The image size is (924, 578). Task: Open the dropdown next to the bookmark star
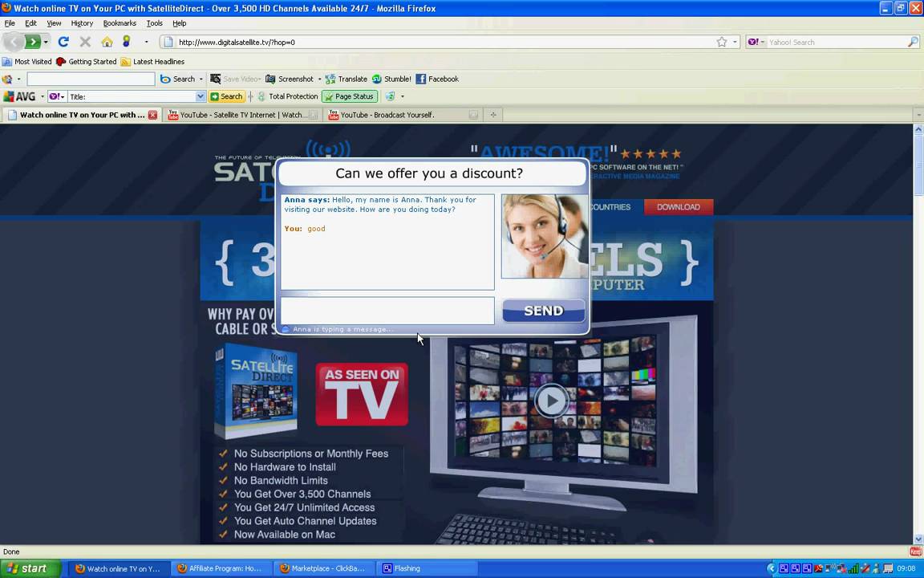[735, 42]
